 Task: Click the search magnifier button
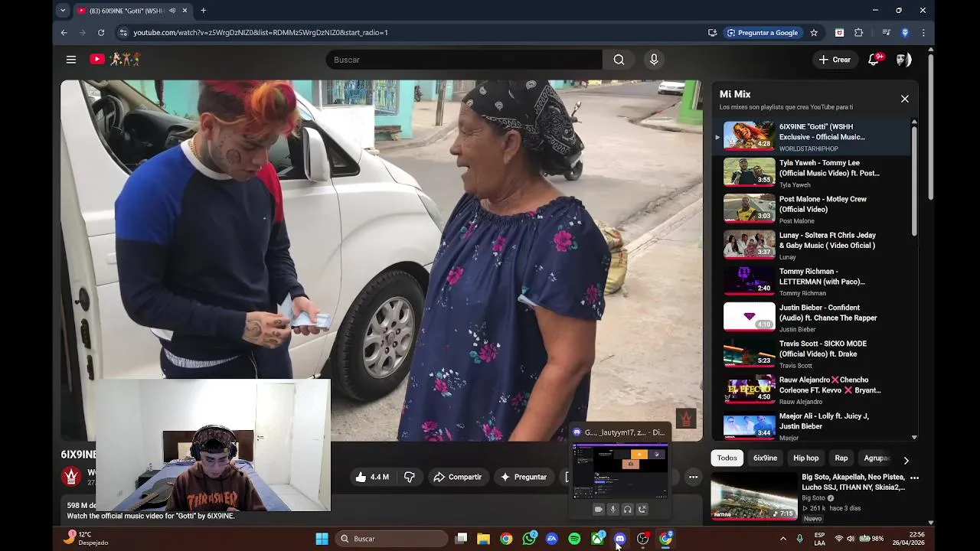click(619, 60)
